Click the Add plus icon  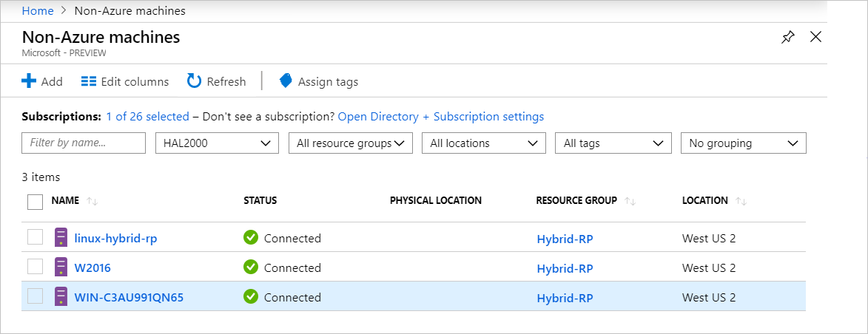(x=29, y=81)
